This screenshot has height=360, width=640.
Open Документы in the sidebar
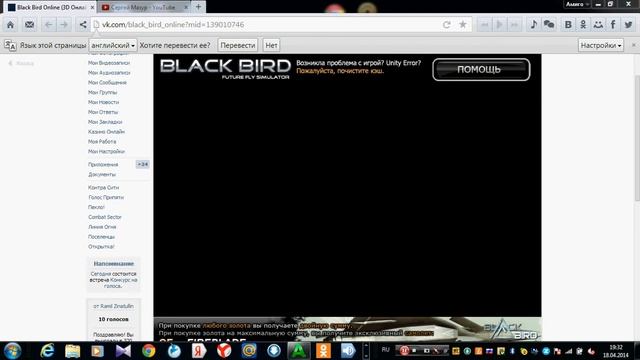pos(102,174)
